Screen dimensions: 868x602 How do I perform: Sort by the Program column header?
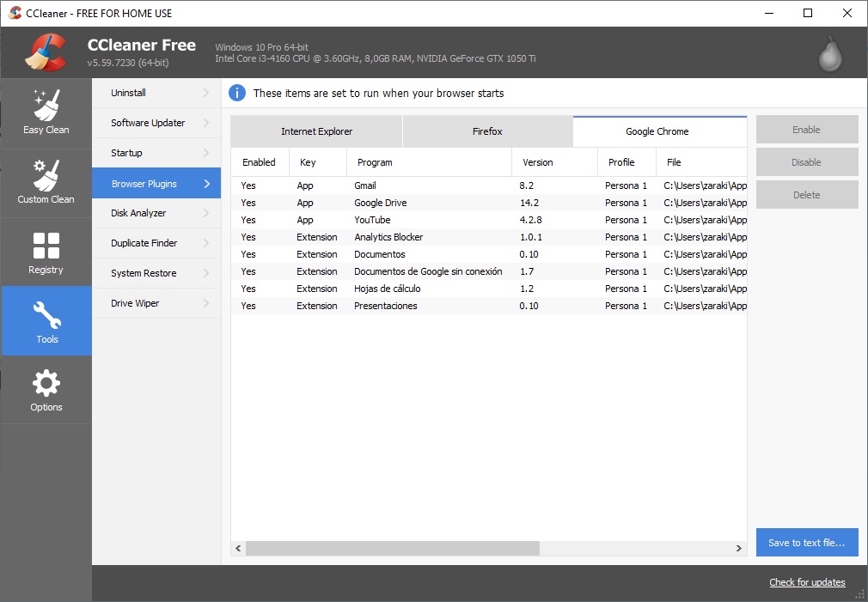(x=429, y=162)
